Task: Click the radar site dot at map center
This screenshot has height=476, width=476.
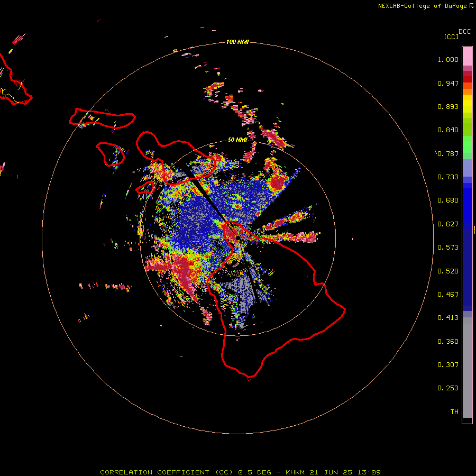Action: (x=237, y=237)
